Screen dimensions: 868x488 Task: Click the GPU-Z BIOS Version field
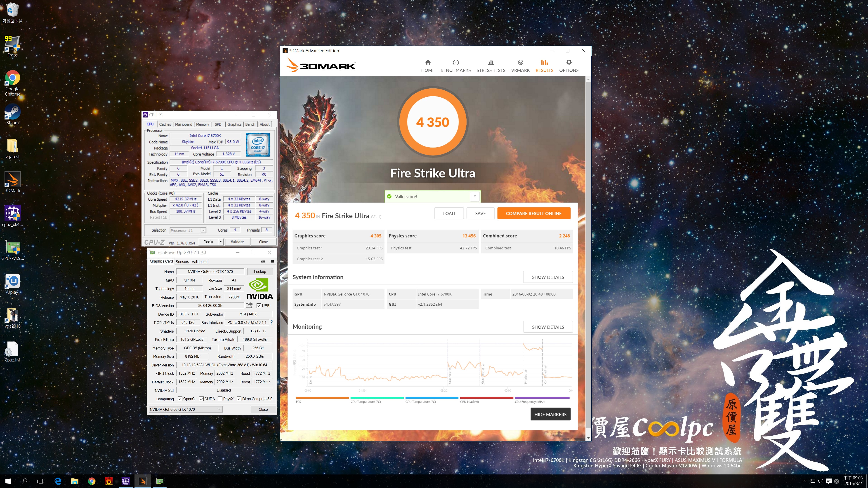210,305
